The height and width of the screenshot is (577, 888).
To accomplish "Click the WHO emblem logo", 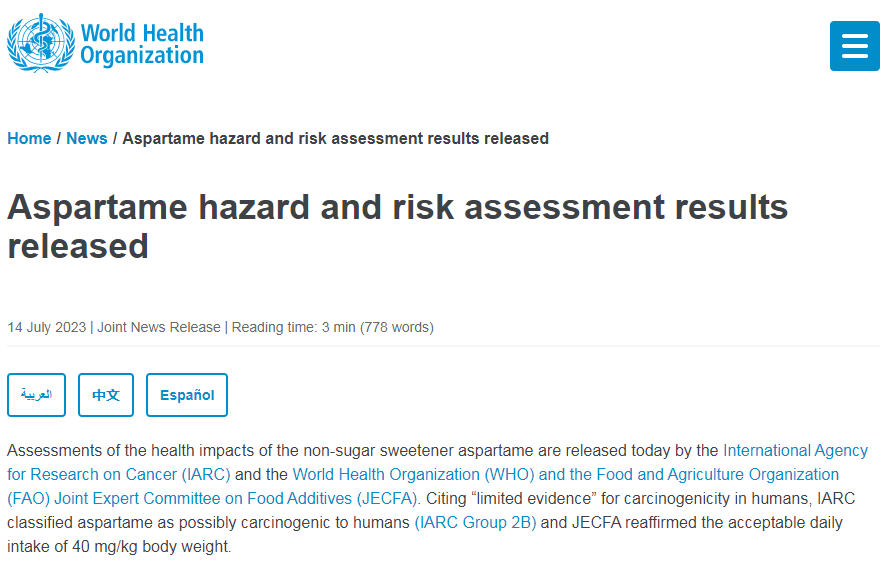I will coord(41,44).
